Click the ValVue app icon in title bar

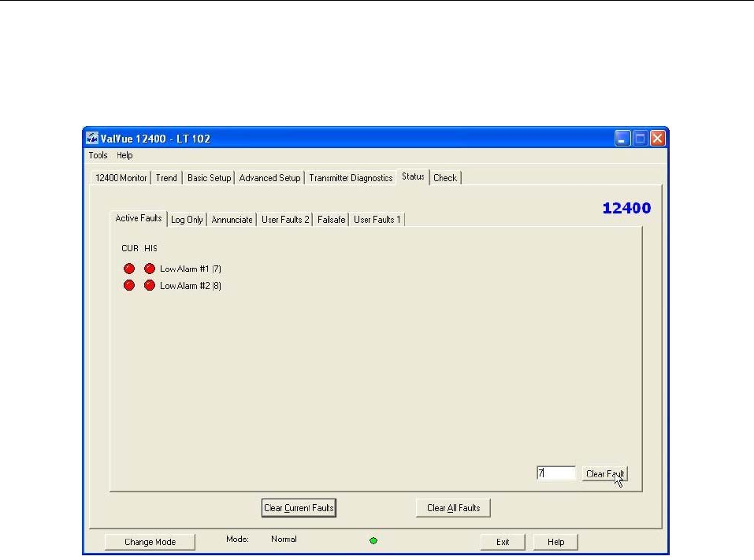tap(92, 139)
